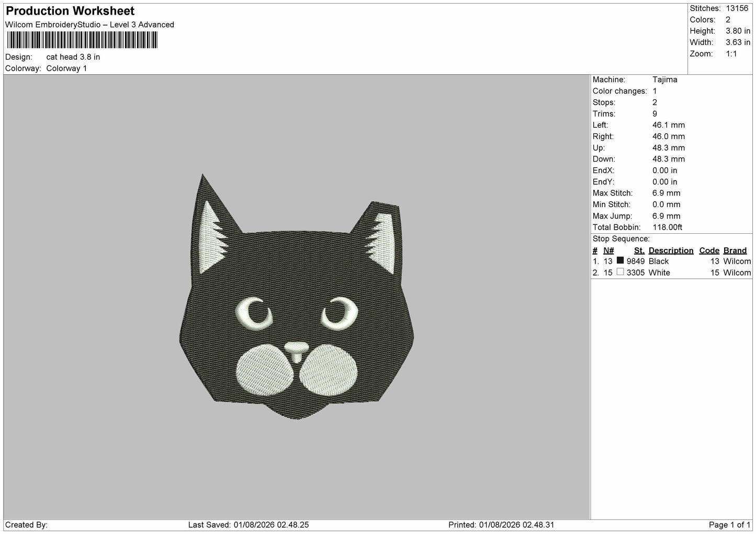
Task: Click code "13" in the Black row
Action: tap(715, 262)
